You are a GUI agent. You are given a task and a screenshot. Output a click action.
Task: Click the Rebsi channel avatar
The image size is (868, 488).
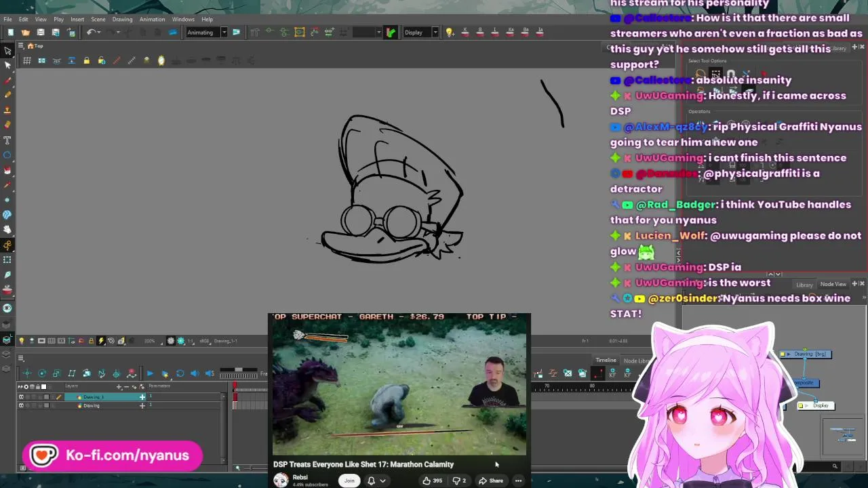coord(281,480)
